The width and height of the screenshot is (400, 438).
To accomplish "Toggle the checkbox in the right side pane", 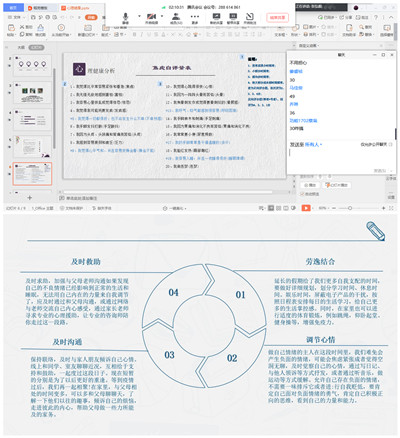I will (x=302, y=194).
